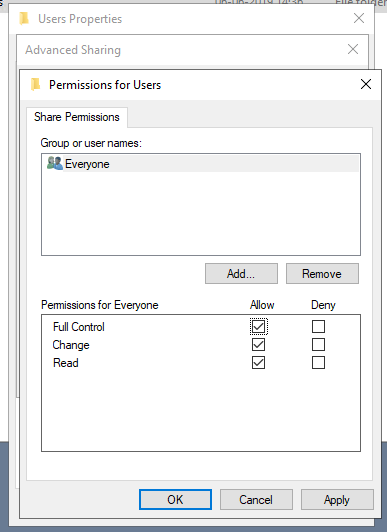
Task: Click the Full Control permission label
Action: [79, 327]
